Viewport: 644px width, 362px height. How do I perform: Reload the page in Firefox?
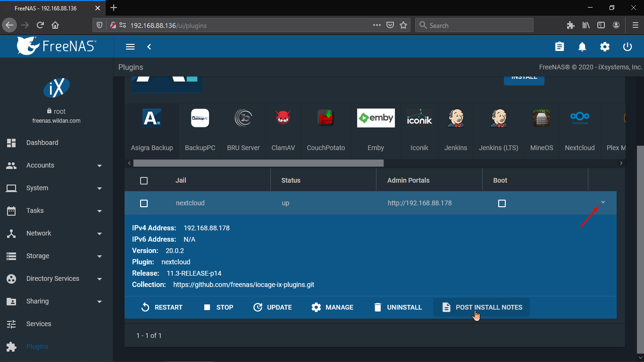point(40,25)
